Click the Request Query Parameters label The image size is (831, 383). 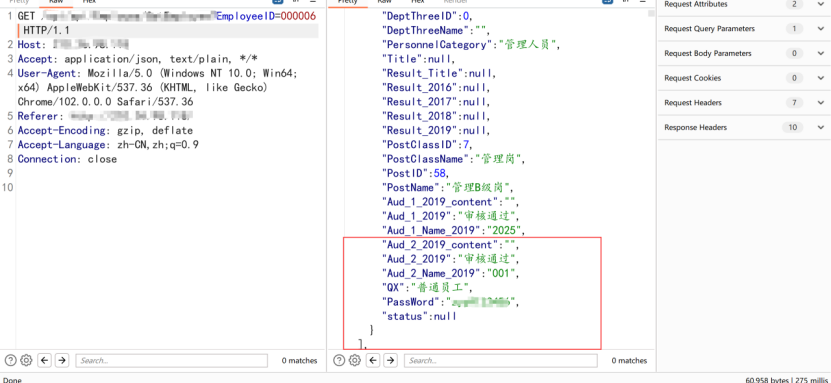[x=709, y=29]
